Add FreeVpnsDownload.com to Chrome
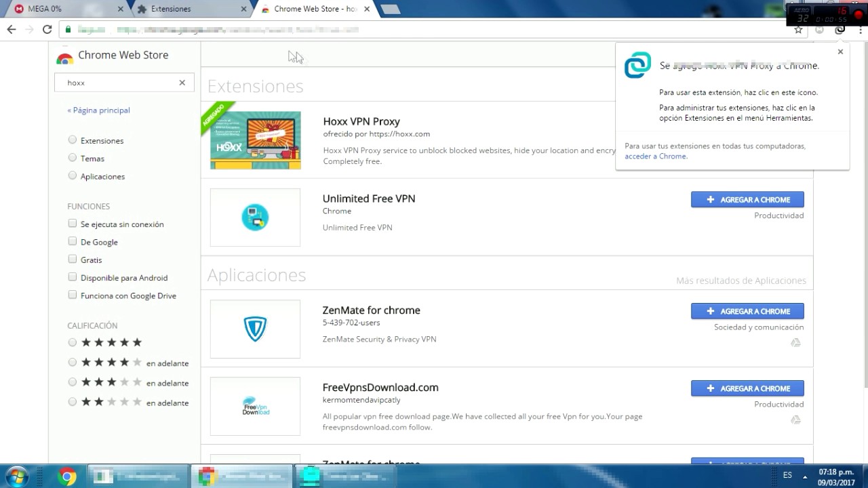The width and height of the screenshot is (868, 488). coord(747,388)
